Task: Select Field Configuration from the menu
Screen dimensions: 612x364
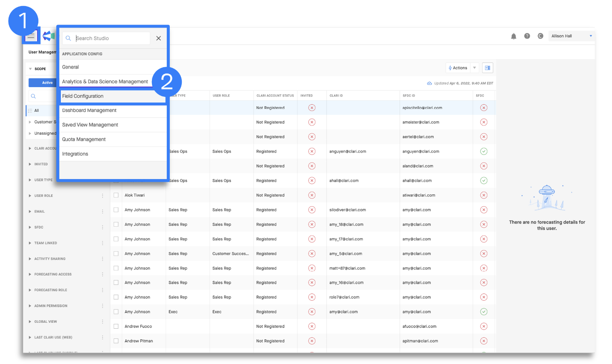Action: (x=113, y=96)
